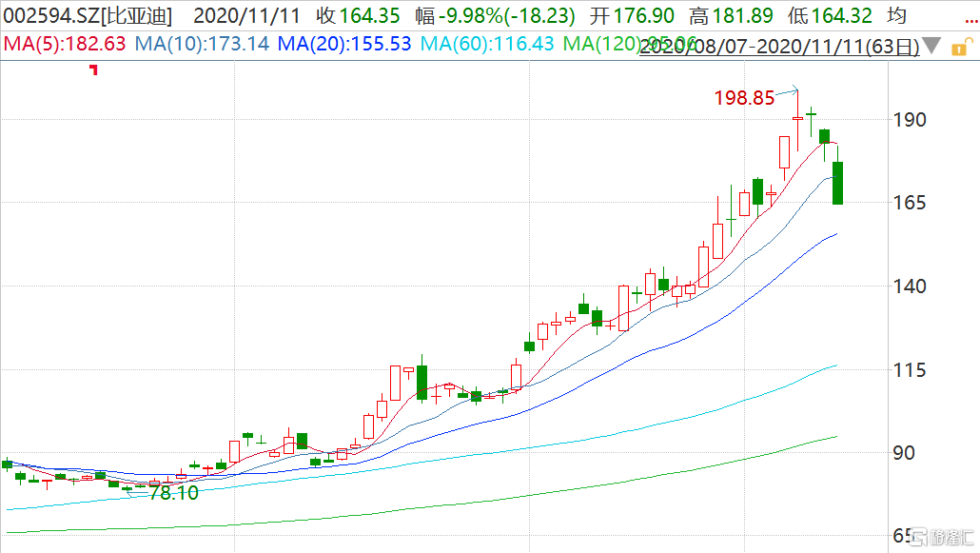Click the highest red candlestick near 198.85
This screenshot has width=980, height=553.
pyautogui.click(x=797, y=118)
